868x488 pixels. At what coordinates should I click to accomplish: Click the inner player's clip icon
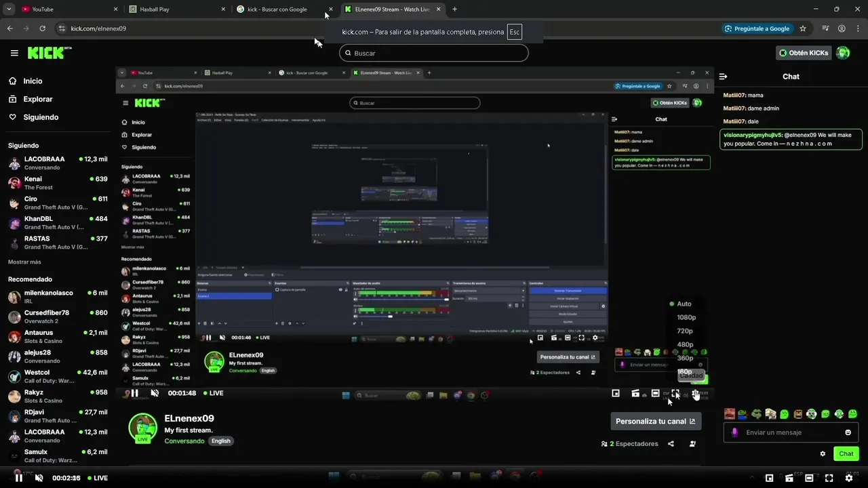coord(635,393)
